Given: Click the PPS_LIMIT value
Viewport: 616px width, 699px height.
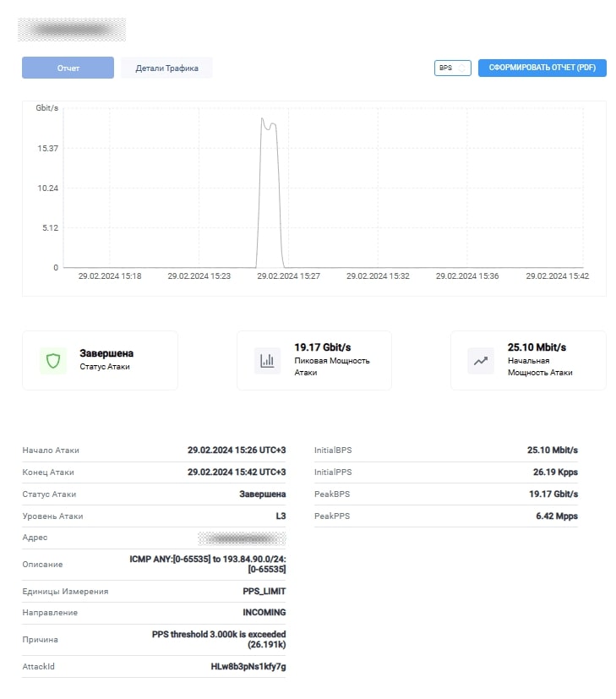Looking at the screenshot, I should [x=264, y=591].
